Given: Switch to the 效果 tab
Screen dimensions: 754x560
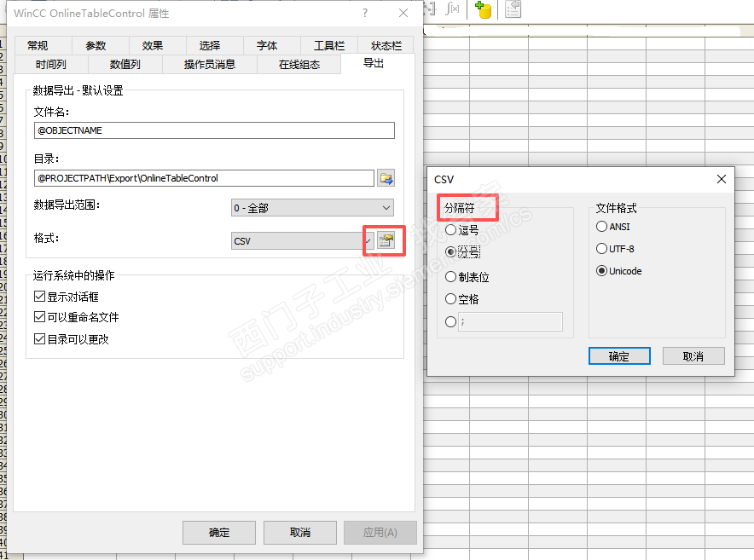Looking at the screenshot, I should (x=157, y=46).
